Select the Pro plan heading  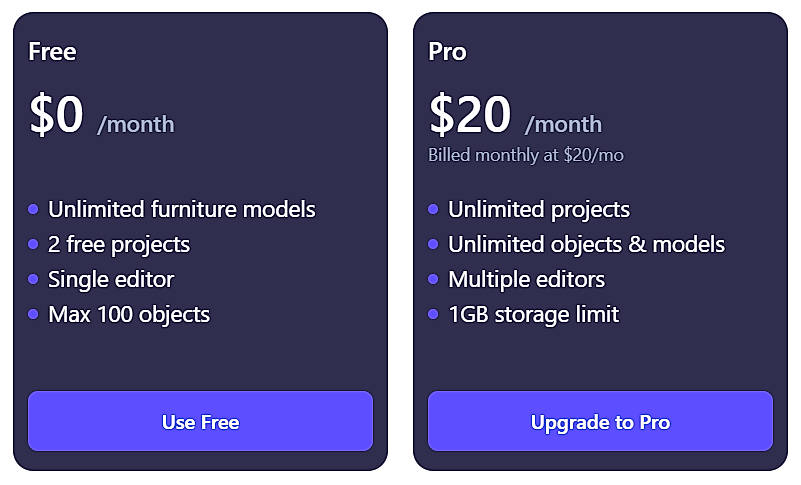click(x=447, y=51)
